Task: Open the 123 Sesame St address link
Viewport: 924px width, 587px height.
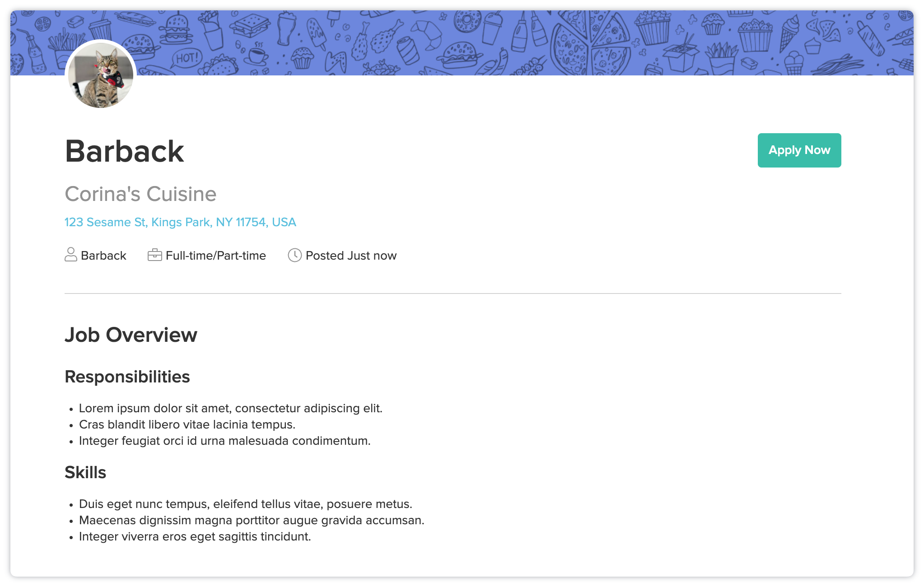Action: point(180,222)
